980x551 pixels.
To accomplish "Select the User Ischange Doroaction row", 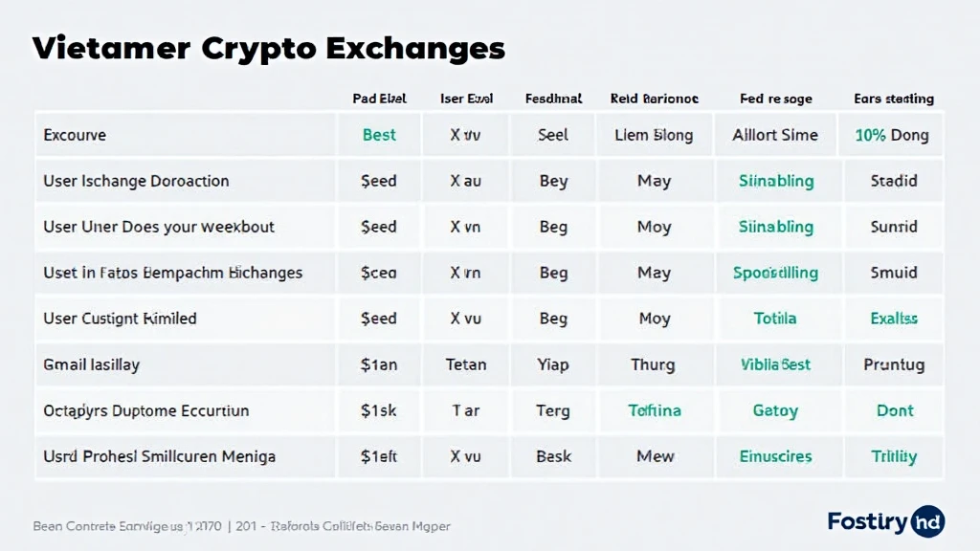I will coord(136,181).
